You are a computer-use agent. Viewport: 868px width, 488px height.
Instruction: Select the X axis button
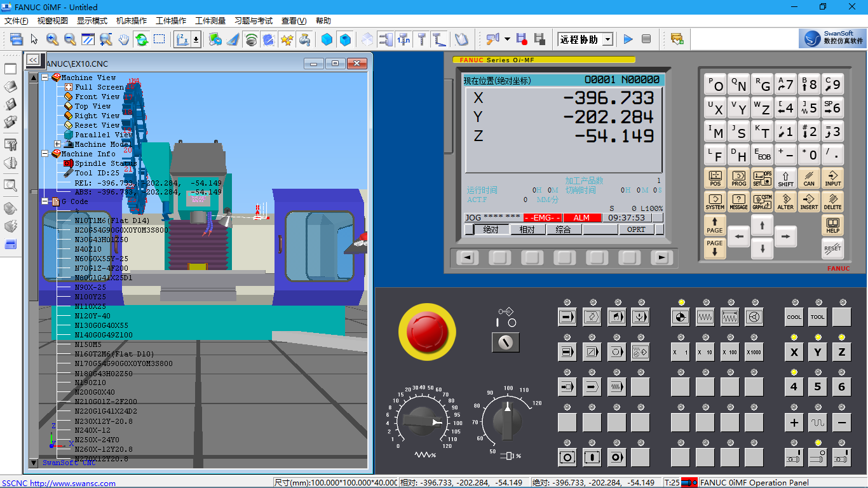coord(794,352)
